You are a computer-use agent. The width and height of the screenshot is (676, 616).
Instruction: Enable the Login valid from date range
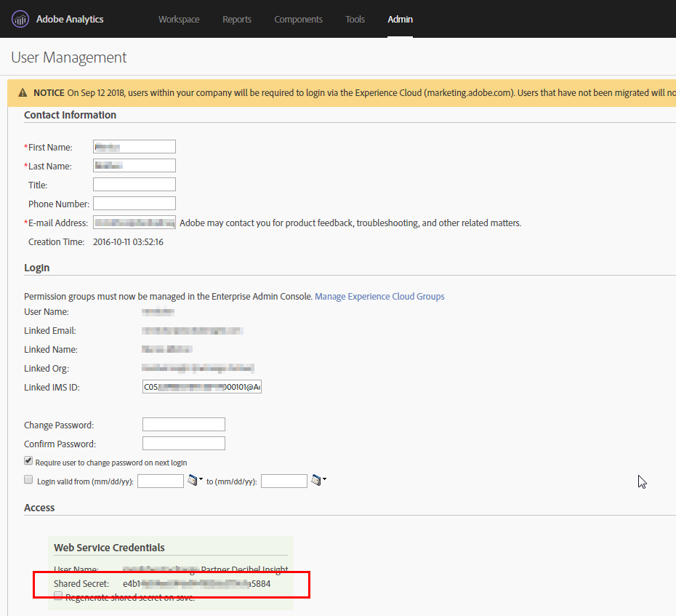point(28,479)
